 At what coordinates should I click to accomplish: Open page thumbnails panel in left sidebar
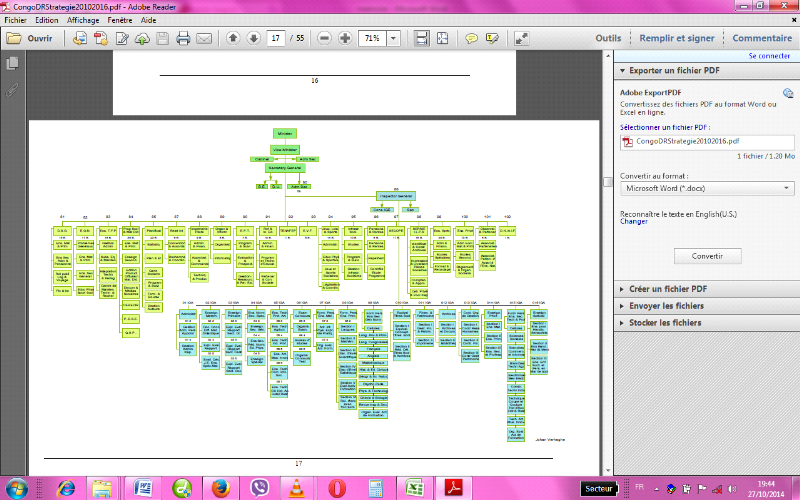click(12, 63)
